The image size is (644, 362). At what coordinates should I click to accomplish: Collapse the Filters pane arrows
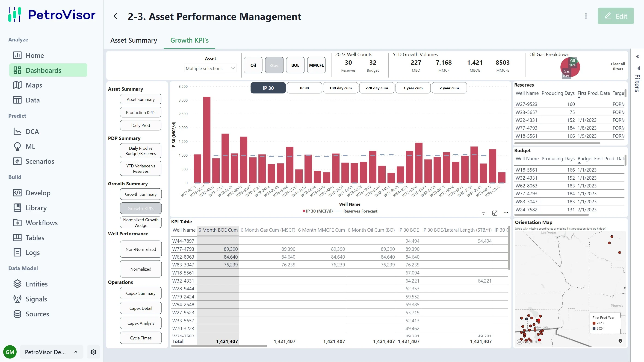pyautogui.click(x=637, y=56)
